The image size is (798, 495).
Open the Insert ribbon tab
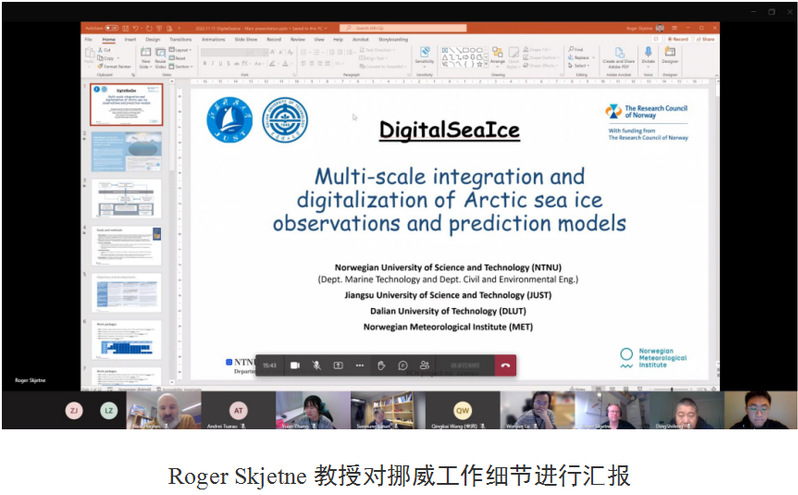coord(130,39)
